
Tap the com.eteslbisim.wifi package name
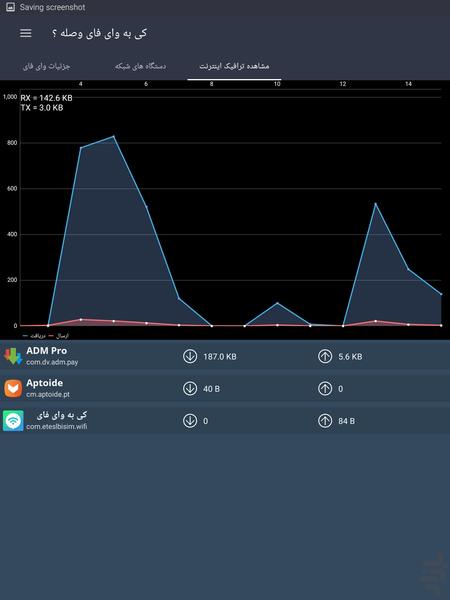(57, 426)
